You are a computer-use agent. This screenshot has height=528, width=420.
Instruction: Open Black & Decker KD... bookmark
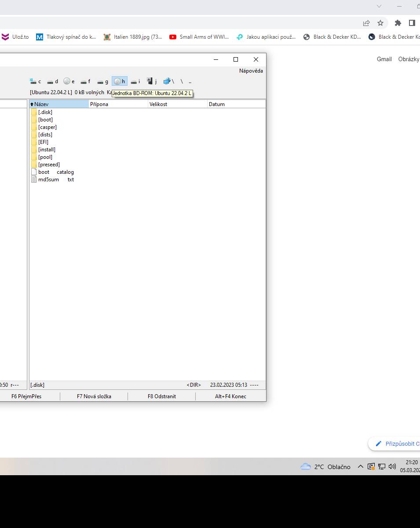[332, 37]
